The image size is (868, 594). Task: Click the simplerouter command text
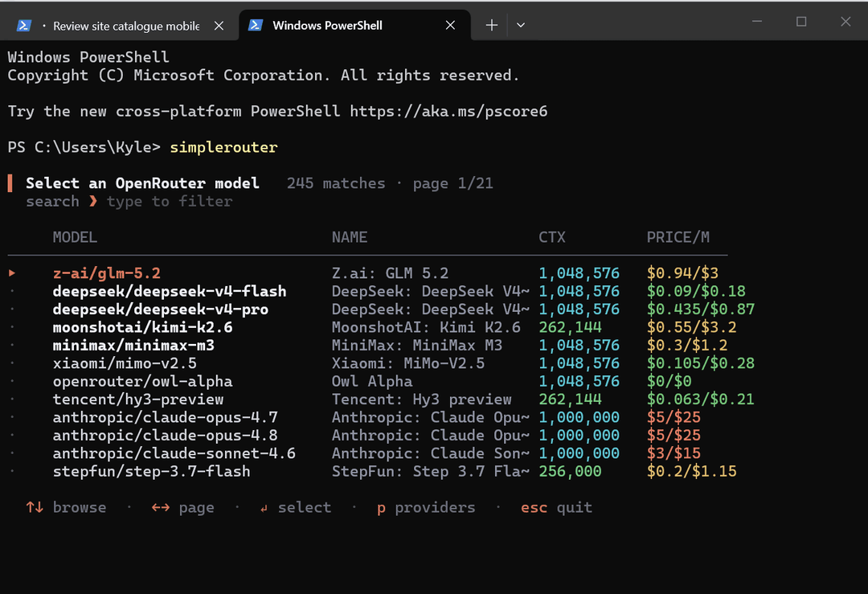pyautogui.click(x=223, y=147)
